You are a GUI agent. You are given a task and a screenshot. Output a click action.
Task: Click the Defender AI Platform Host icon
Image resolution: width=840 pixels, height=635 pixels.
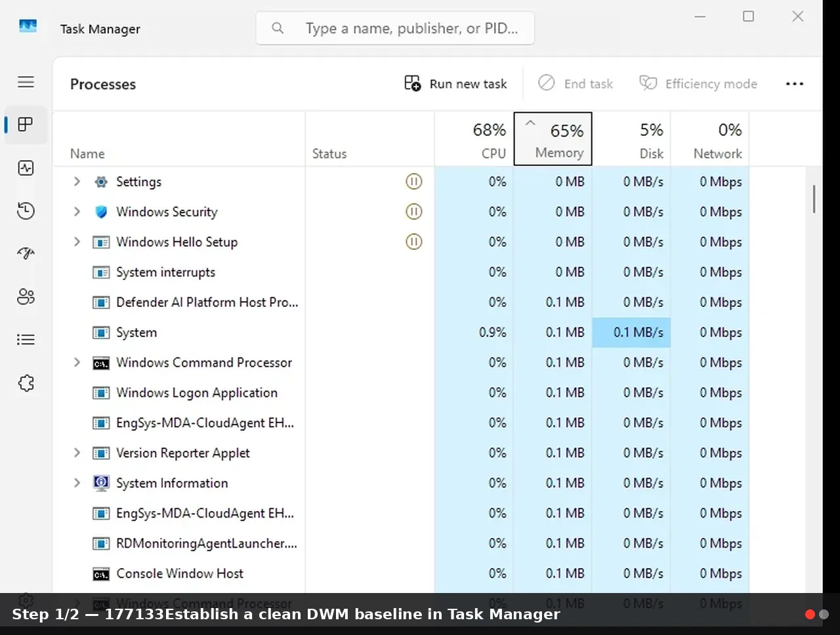101,302
